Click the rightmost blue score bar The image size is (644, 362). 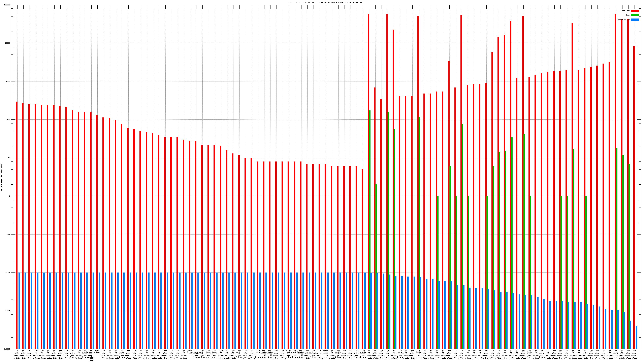[x=637, y=337]
